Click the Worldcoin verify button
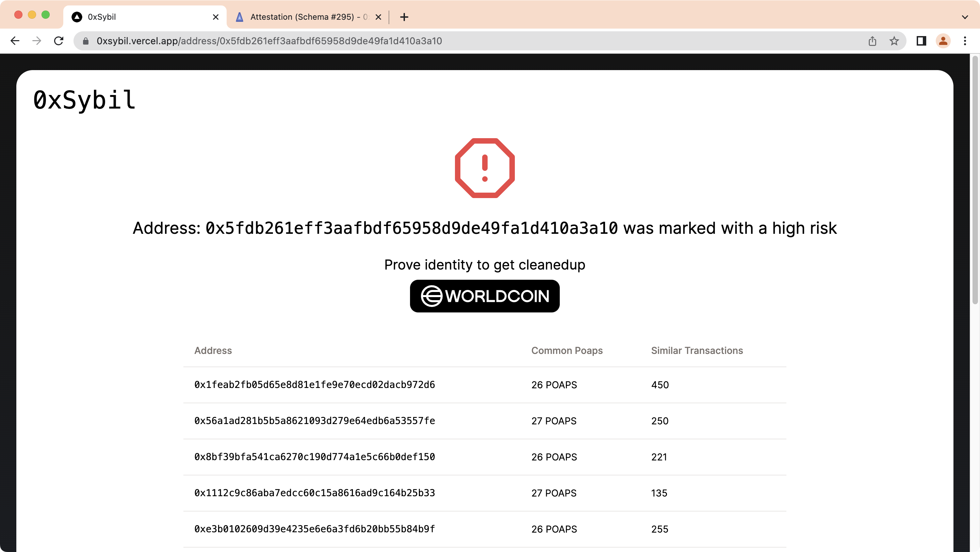Screen dimensions: 980x552 point(485,296)
